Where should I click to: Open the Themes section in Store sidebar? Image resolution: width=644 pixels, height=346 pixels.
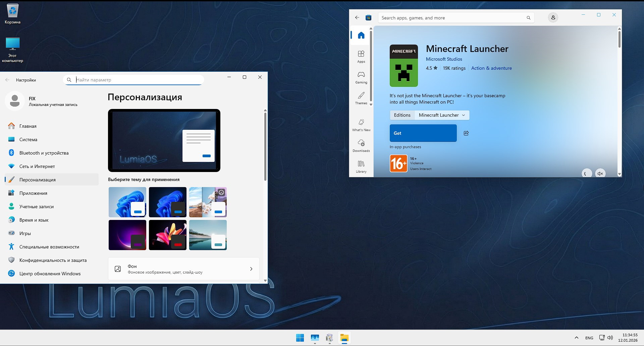(361, 98)
